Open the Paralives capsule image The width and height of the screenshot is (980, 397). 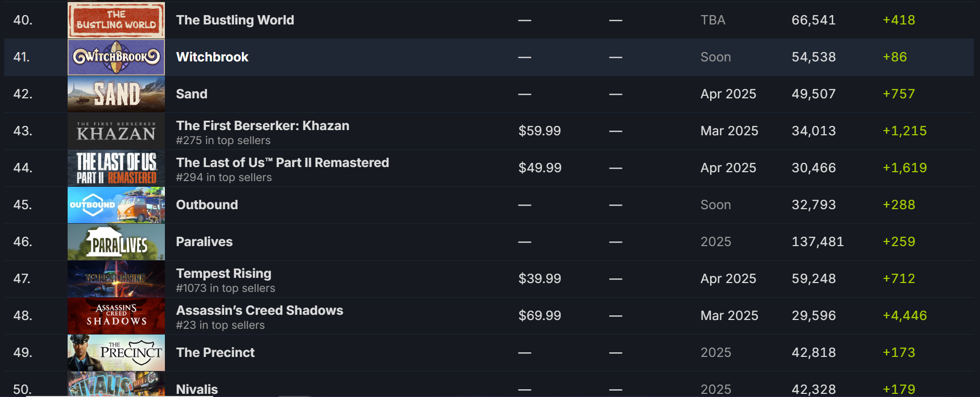click(116, 242)
